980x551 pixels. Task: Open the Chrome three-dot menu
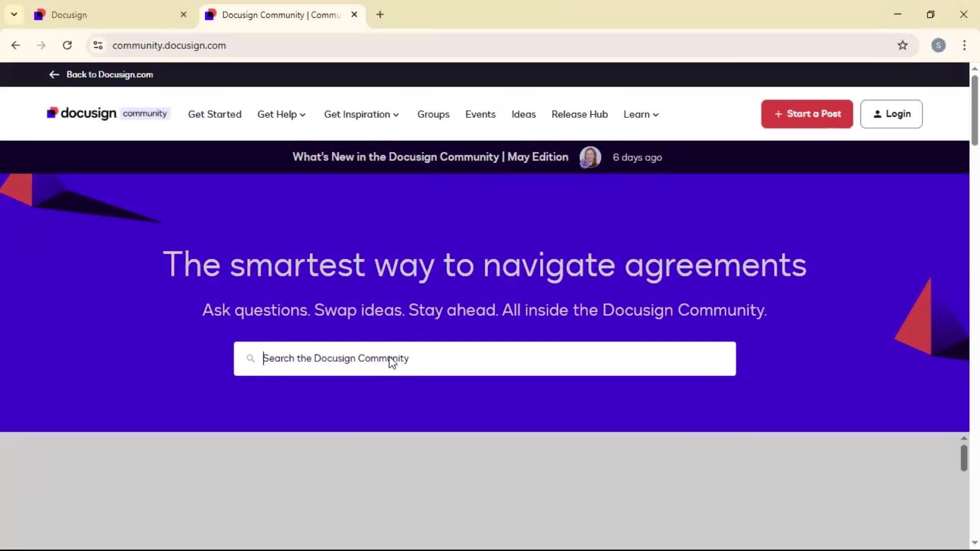[x=964, y=45]
